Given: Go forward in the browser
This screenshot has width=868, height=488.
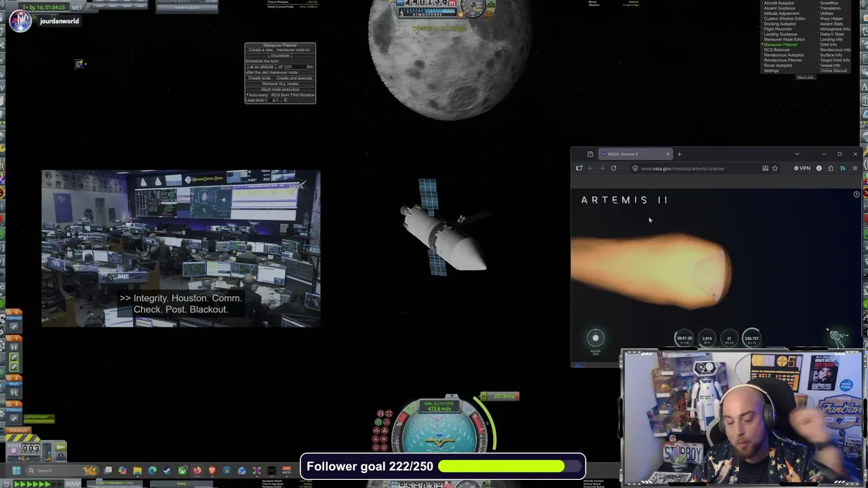Looking at the screenshot, I should tap(602, 168).
